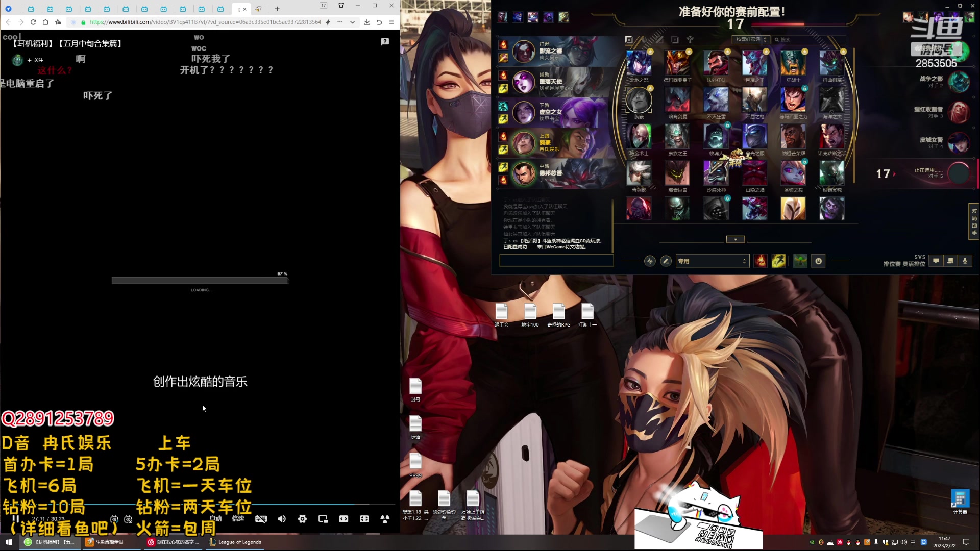Image resolution: width=980 pixels, height=551 pixels.
Task: Open the browser hamburger menu
Action: point(391,22)
